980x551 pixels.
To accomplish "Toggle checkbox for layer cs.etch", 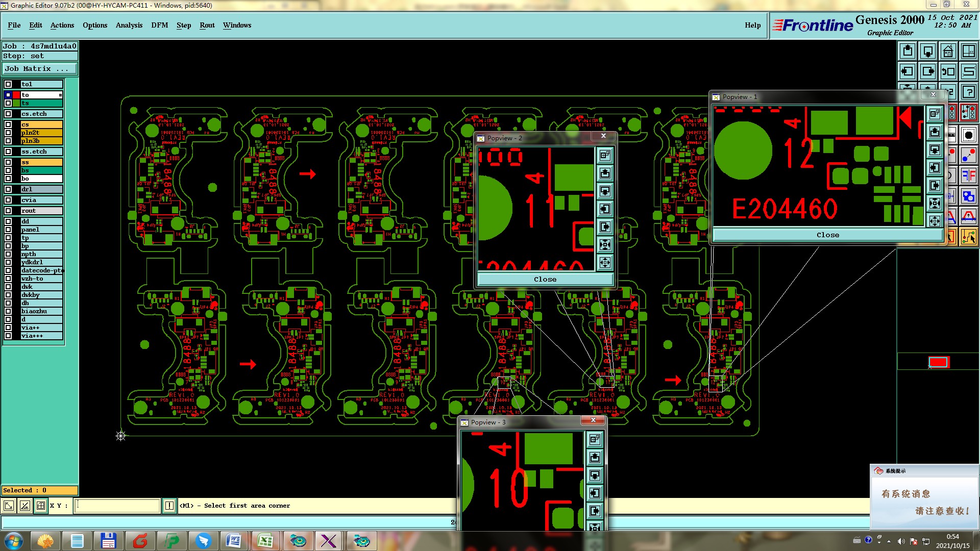I will tap(8, 114).
